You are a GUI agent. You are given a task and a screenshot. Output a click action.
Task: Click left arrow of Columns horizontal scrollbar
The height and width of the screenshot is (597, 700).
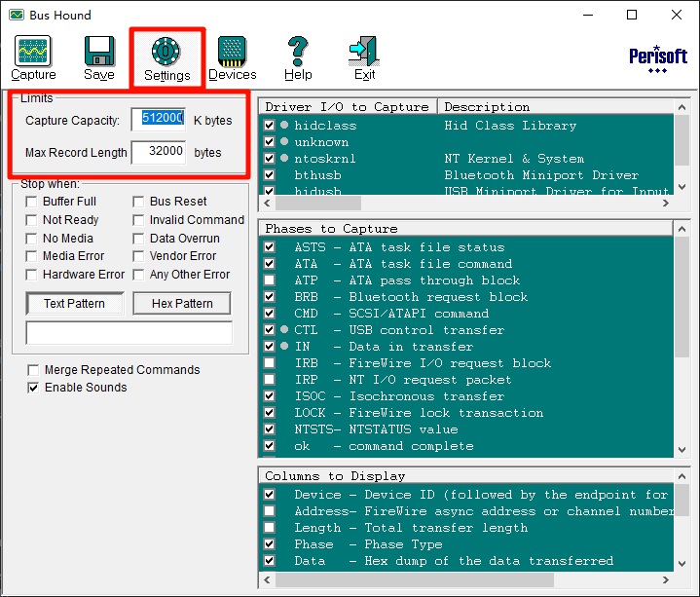pos(267,580)
